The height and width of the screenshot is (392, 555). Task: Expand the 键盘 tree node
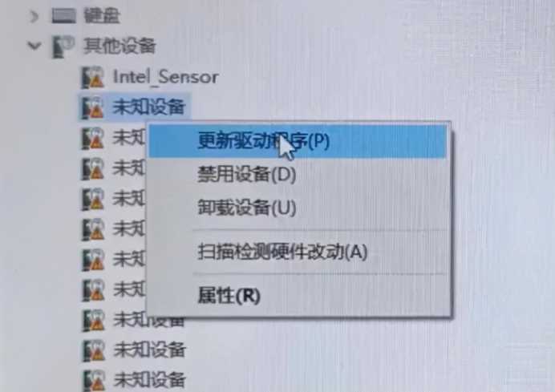point(34,16)
